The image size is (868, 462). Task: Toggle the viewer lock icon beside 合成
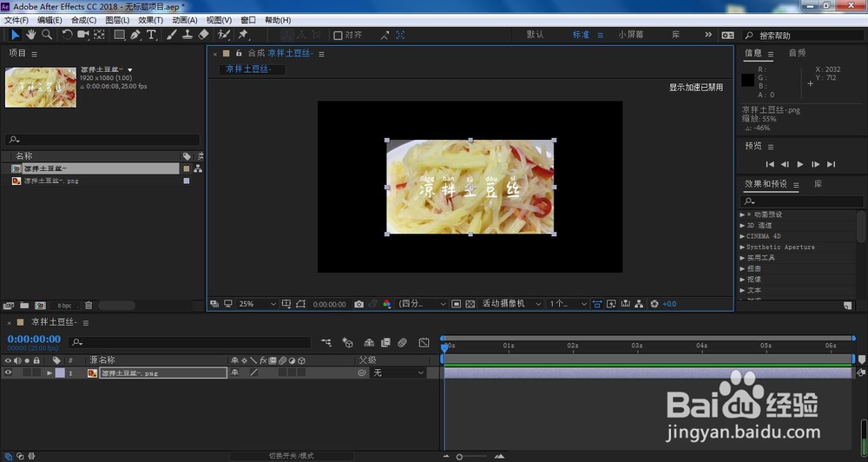pyautogui.click(x=239, y=54)
